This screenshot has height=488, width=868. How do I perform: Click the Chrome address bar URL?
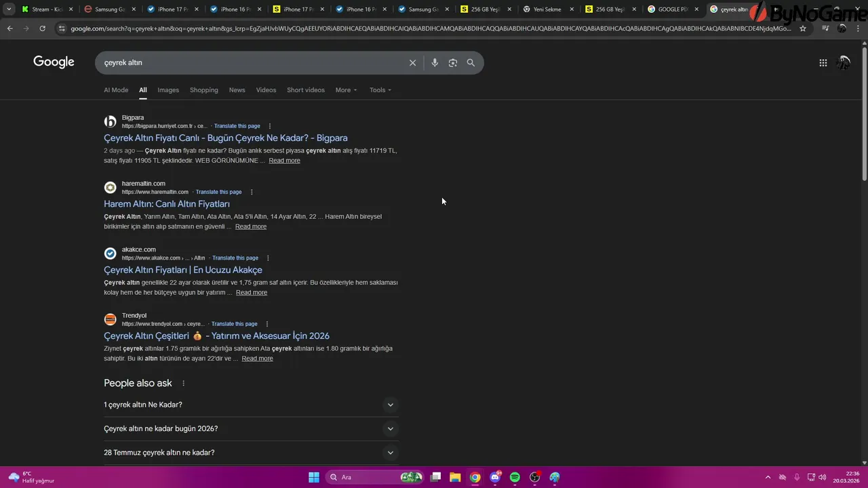coord(431,28)
